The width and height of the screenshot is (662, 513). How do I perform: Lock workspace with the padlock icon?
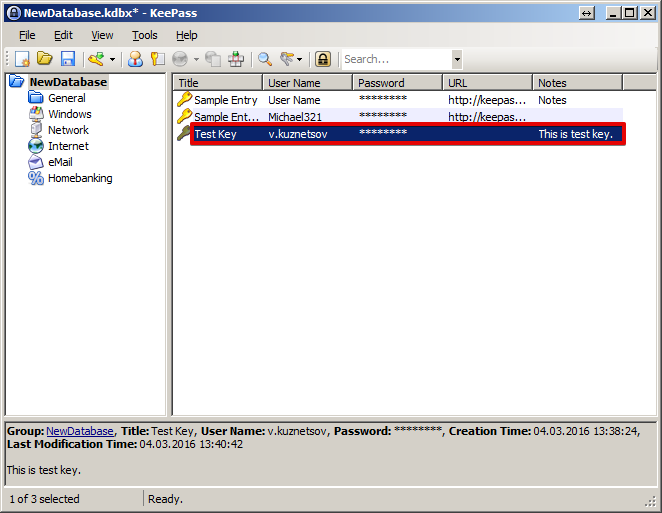(x=323, y=59)
